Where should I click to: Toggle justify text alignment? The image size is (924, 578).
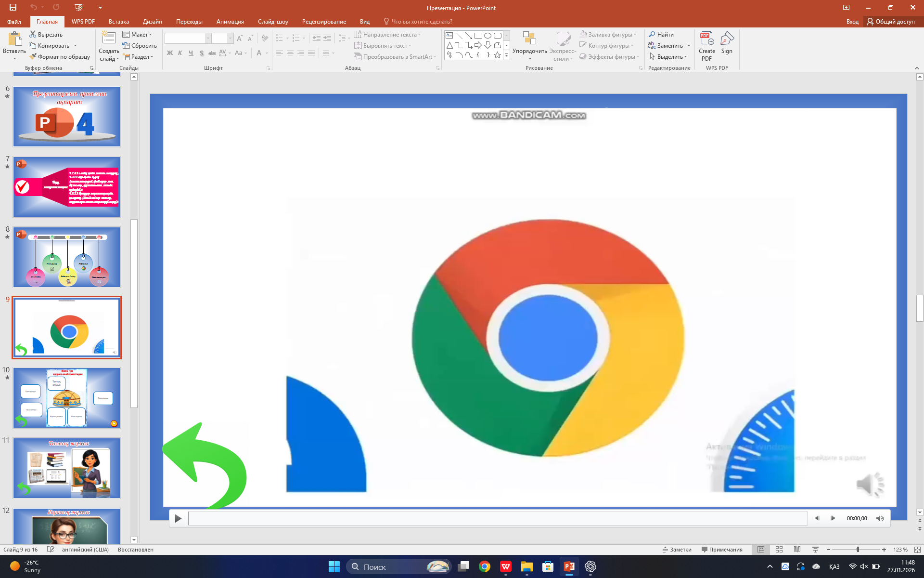point(311,53)
